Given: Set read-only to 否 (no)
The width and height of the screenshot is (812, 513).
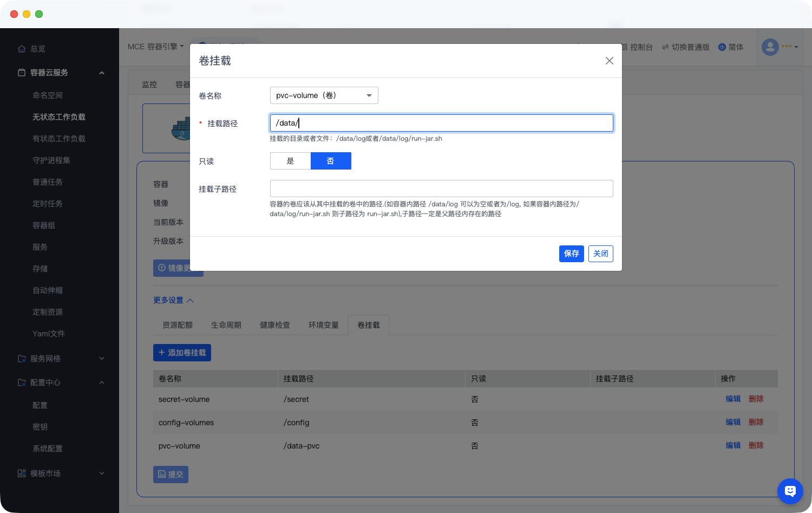Looking at the screenshot, I should 331,161.
